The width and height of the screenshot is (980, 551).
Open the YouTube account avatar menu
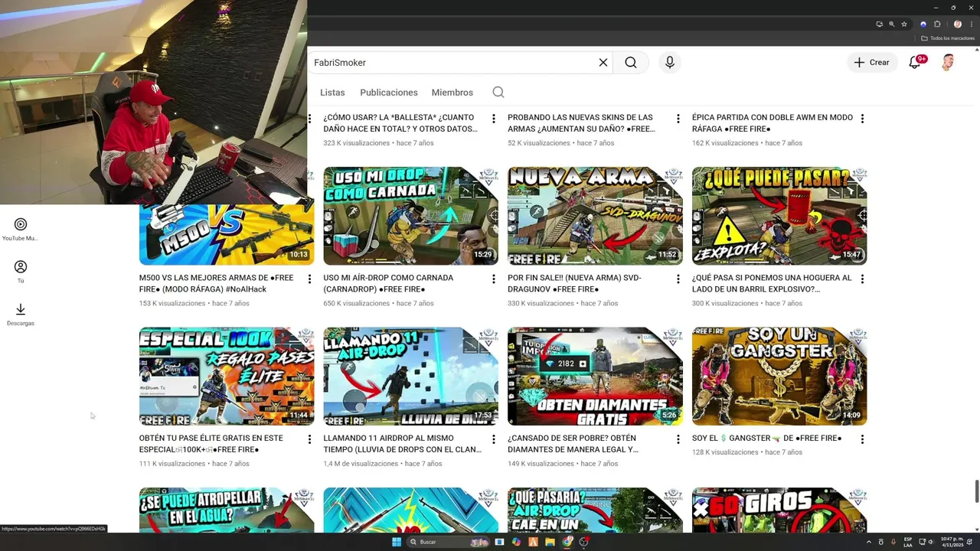948,63
